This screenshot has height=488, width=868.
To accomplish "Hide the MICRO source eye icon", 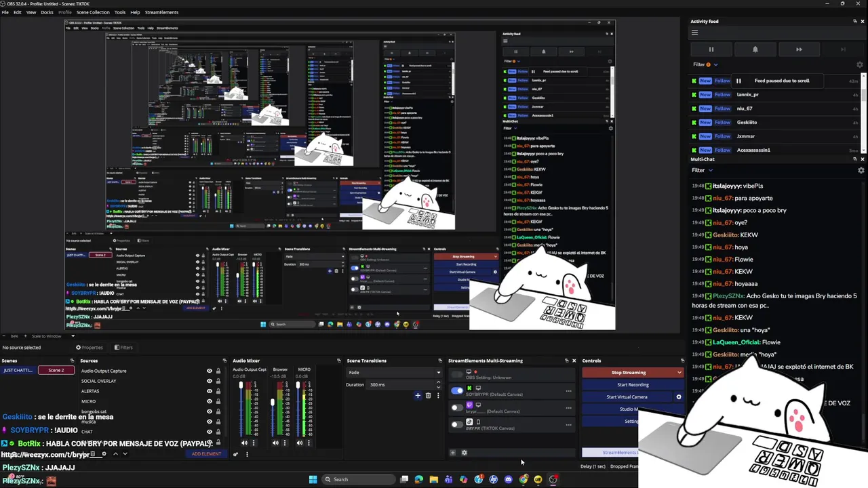I will click(x=210, y=401).
